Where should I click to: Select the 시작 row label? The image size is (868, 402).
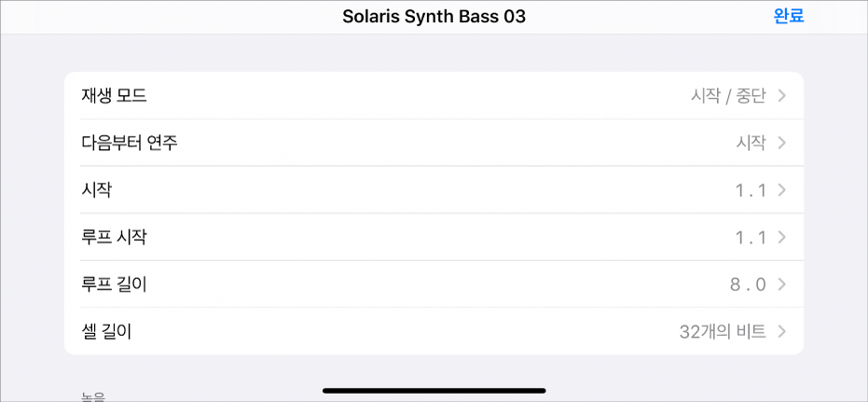pos(97,190)
